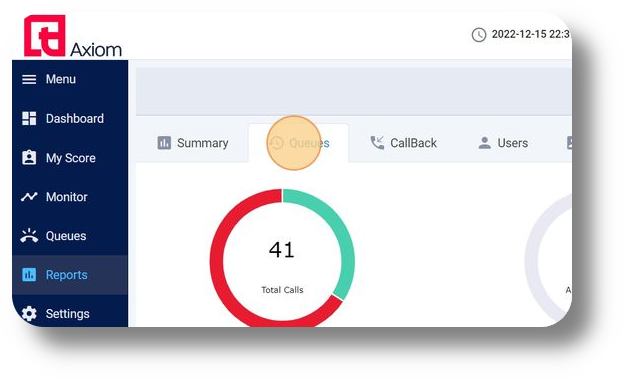Click the Monitor line-chart icon
This screenshot has height=379, width=624.
pos(29,197)
